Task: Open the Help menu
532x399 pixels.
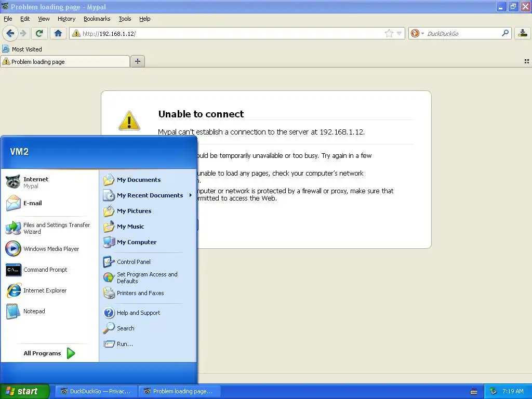Action: pyautogui.click(x=144, y=19)
